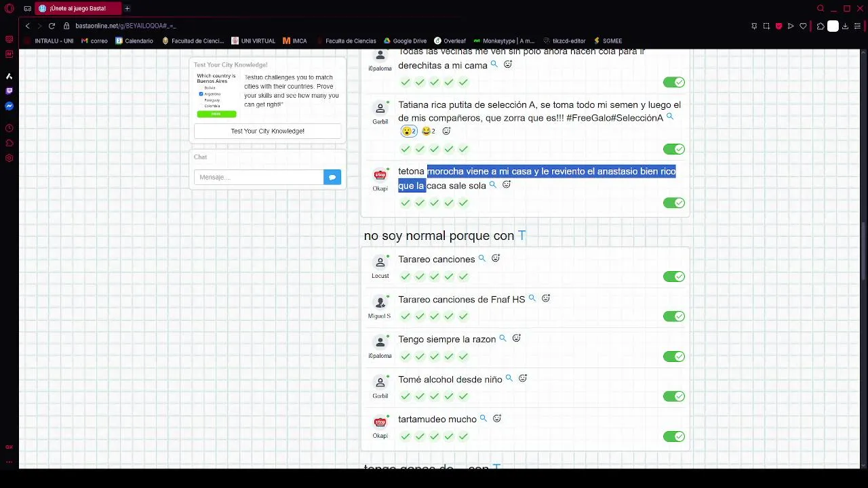Open the 'Monkeytype' bookmark
Viewport: 868px width, 488px height.
[x=504, y=41]
